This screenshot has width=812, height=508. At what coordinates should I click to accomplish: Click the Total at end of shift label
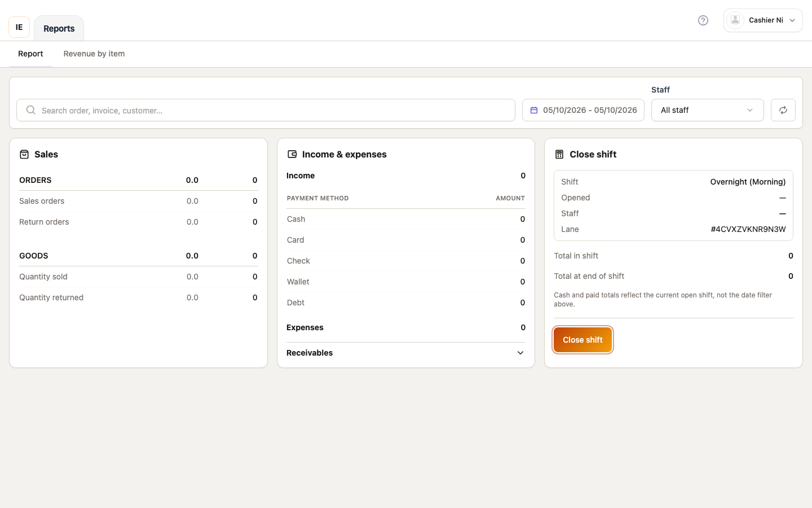(589, 276)
